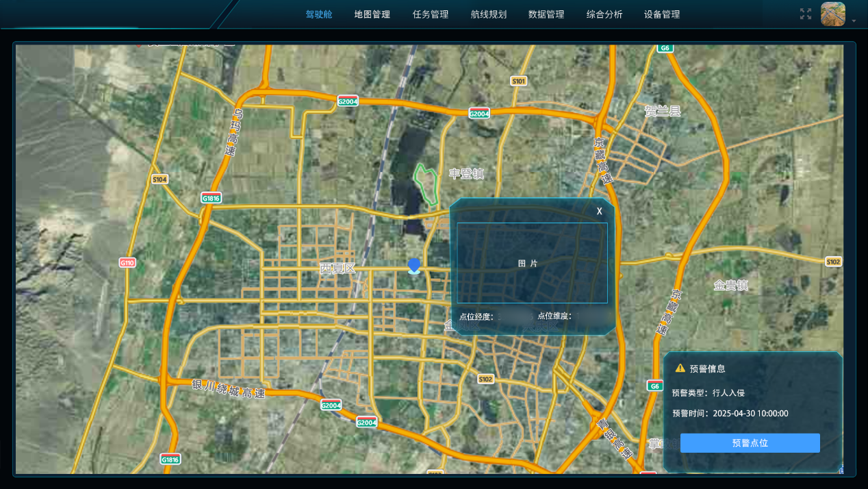The image size is (868, 489).
Task: Click the user avatar picture
Action: coord(832,14)
